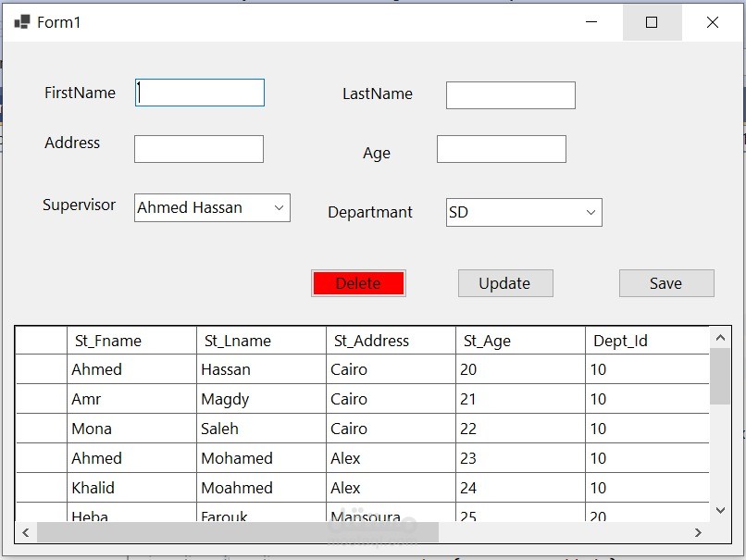Viewport: 746px width, 560px height.
Task: Click the Age text box
Action: click(x=502, y=149)
